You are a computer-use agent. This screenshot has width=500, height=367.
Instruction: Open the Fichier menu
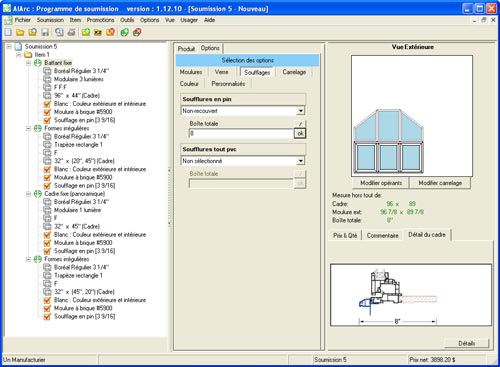click(23, 20)
